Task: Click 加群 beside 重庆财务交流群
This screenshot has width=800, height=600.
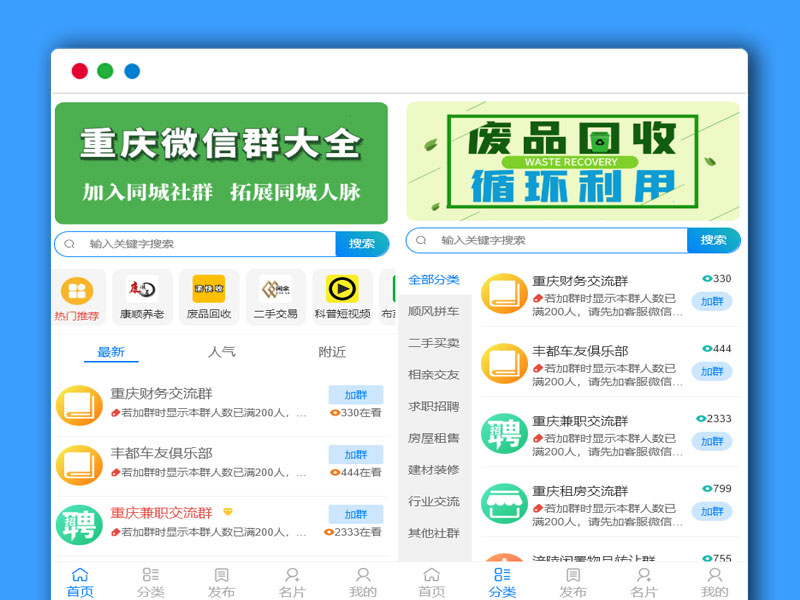Action: pos(356,396)
